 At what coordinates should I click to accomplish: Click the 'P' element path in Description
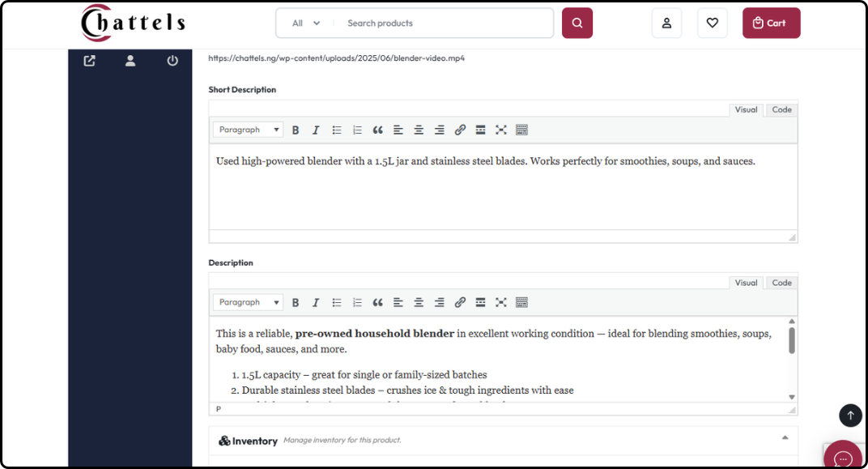pos(218,409)
